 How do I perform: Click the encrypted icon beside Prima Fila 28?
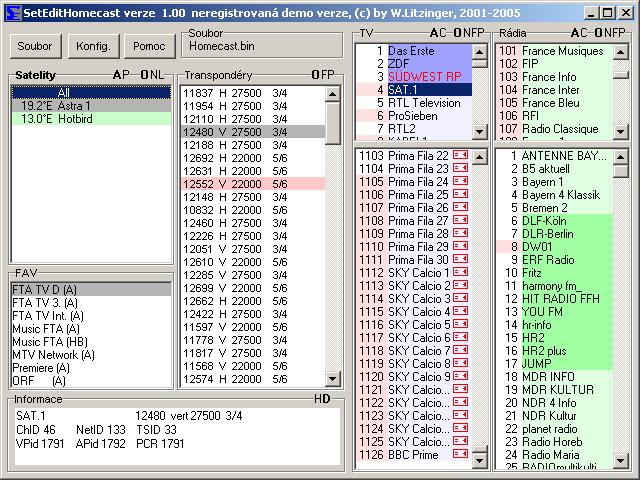coord(460,233)
